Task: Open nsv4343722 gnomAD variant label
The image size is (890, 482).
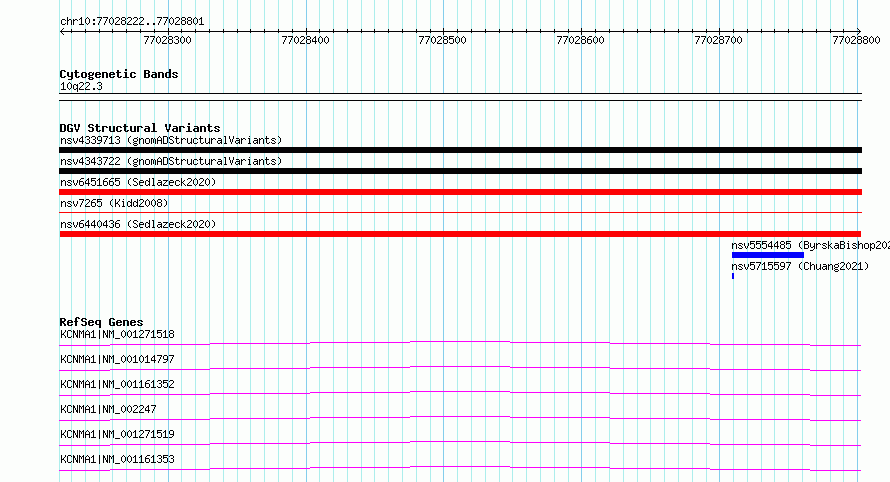Action: click(171, 161)
